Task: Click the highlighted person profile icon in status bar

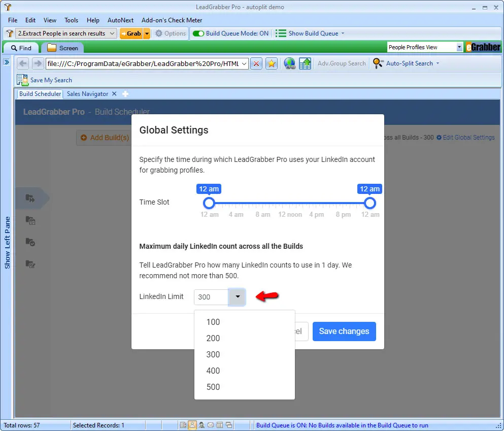Action: (192, 425)
